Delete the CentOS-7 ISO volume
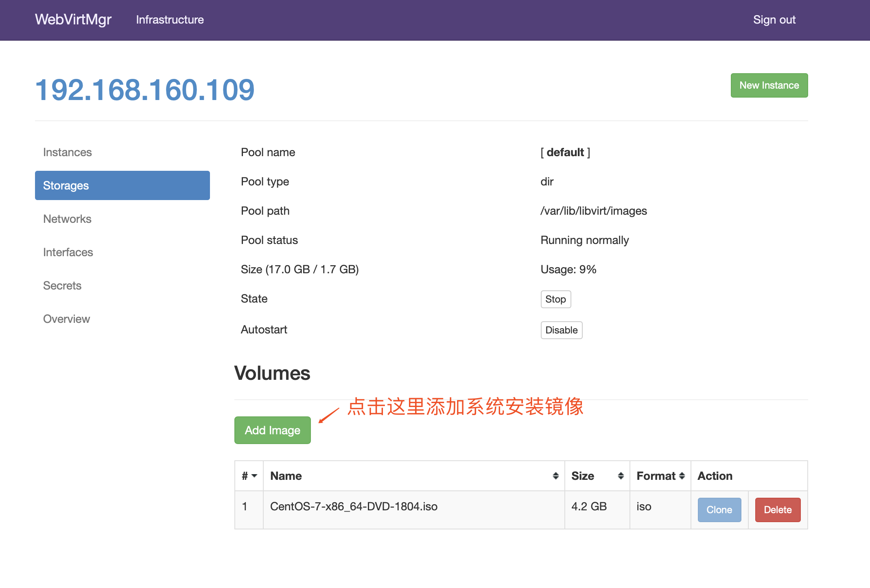 point(777,510)
